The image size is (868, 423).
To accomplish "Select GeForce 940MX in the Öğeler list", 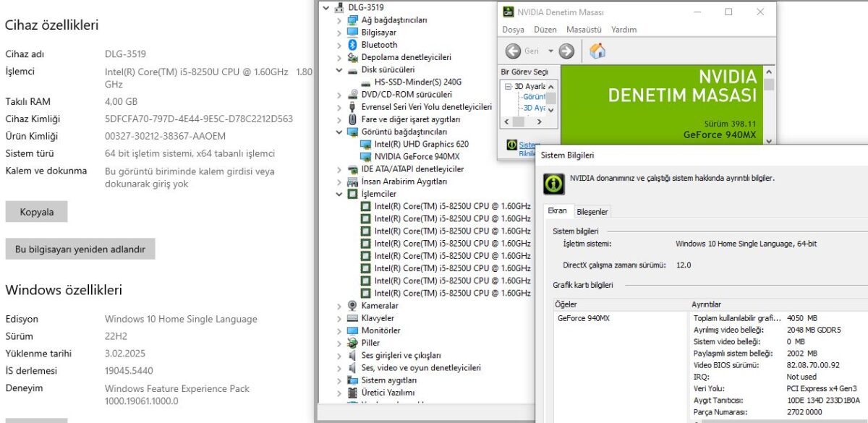I will [x=583, y=318].
